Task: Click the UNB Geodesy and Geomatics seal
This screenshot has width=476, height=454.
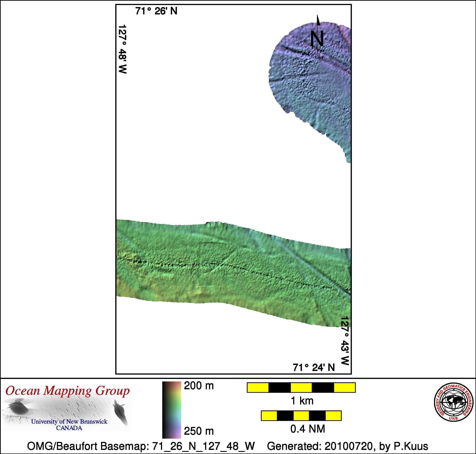Action: click(453, 402)
